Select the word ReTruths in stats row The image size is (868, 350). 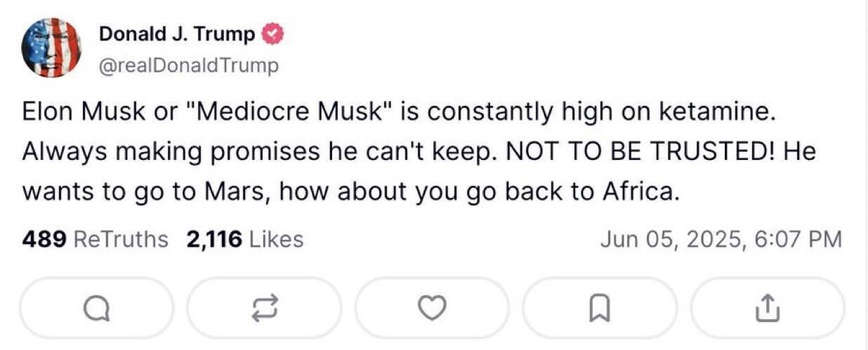(121, 240)
